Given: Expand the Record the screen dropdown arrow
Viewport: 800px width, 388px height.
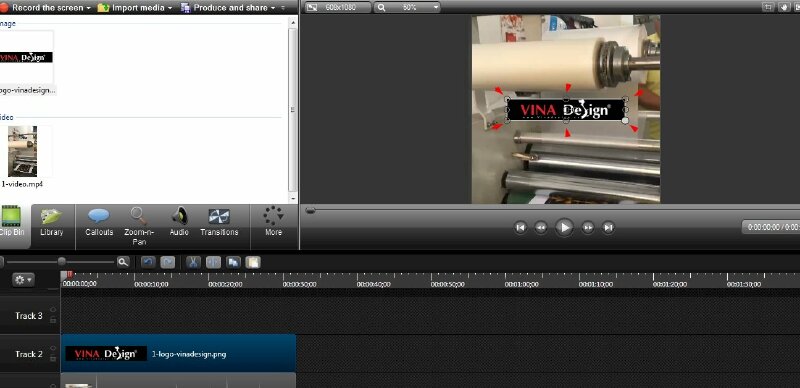Looking at the screenshot, I should point(89,8).
